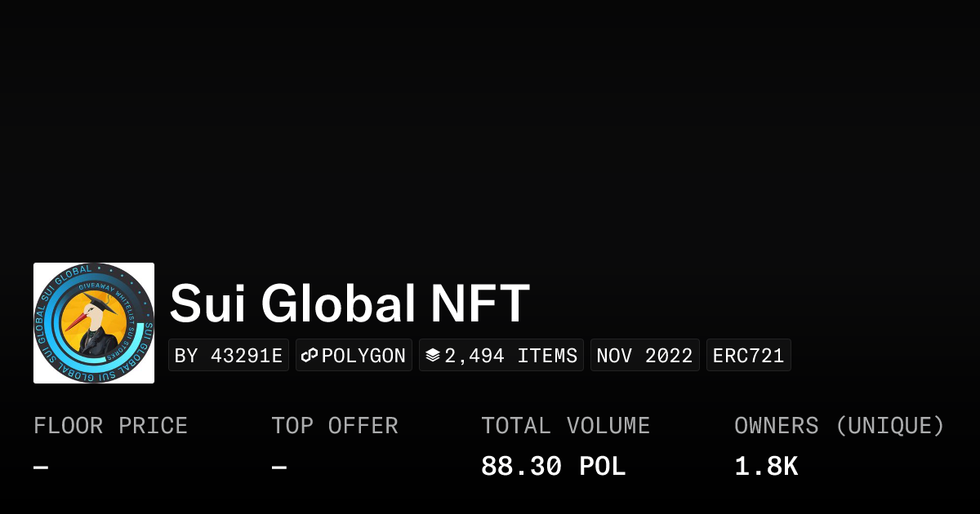Click the POLYGON chain text label

(x=363, y=356)
